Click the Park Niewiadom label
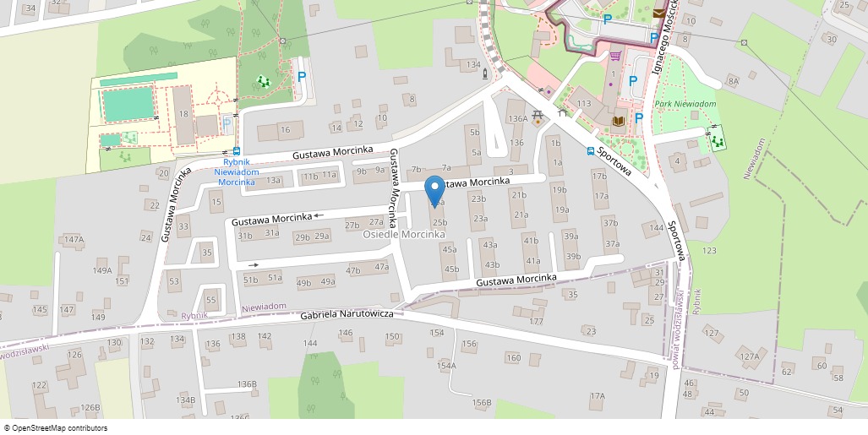Viewport: 868px width, 435px height. coord(685,104)
